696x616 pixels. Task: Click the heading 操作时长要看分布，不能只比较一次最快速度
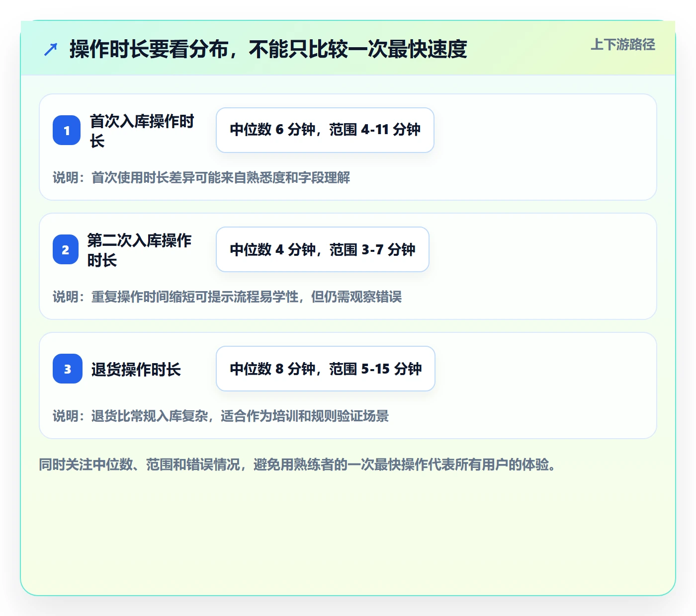[268, 49]
